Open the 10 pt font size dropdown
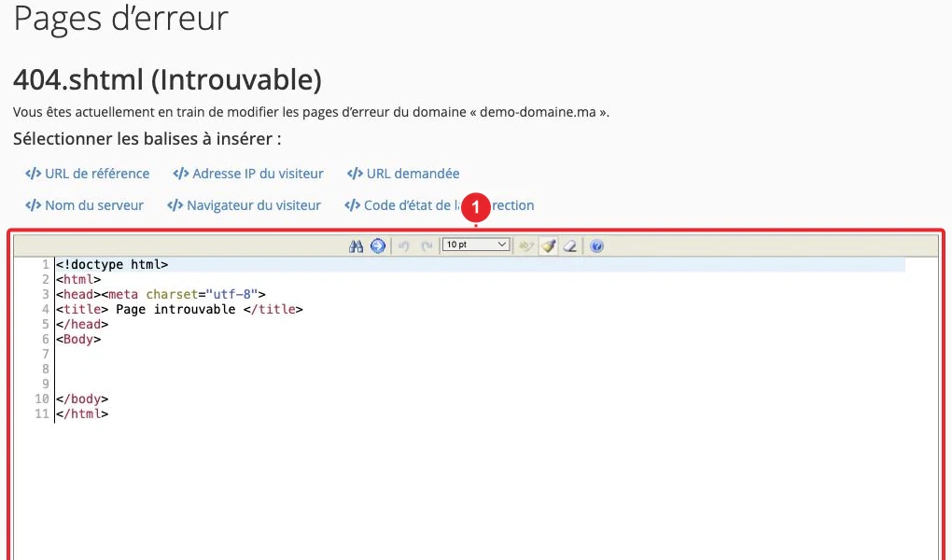The width and height of the screenshot is (952, 560). [476, 245]
